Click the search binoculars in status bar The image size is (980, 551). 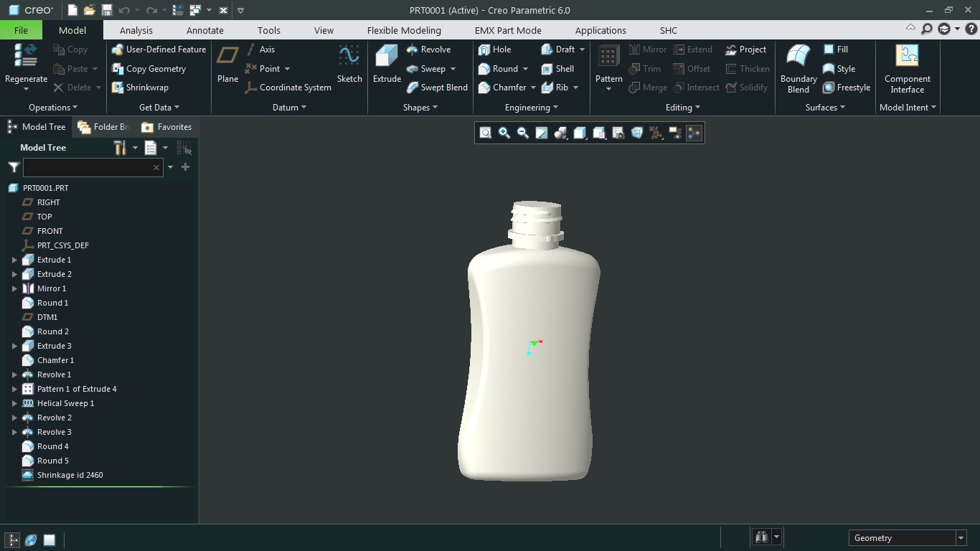point(761,537)
